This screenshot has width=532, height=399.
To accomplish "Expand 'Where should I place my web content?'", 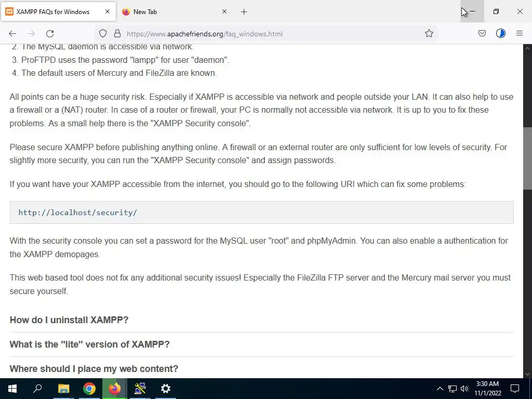I will [x=94, y=369].
